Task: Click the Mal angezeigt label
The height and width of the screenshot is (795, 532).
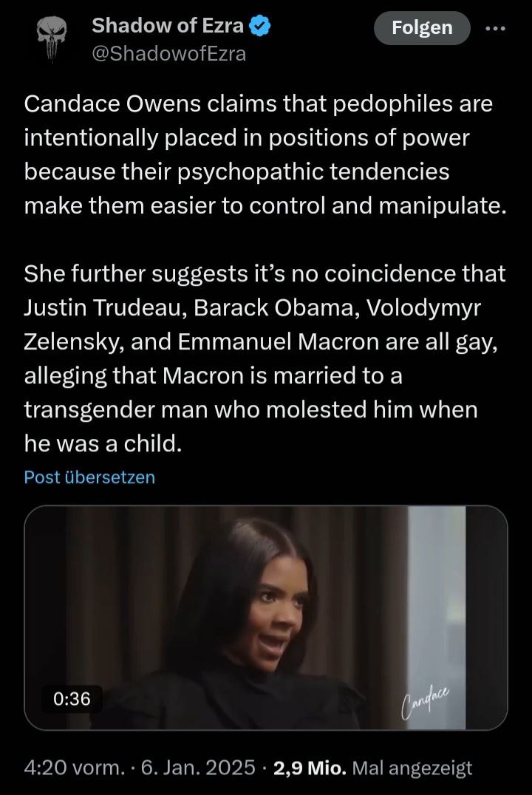Action: pos(412,768)
